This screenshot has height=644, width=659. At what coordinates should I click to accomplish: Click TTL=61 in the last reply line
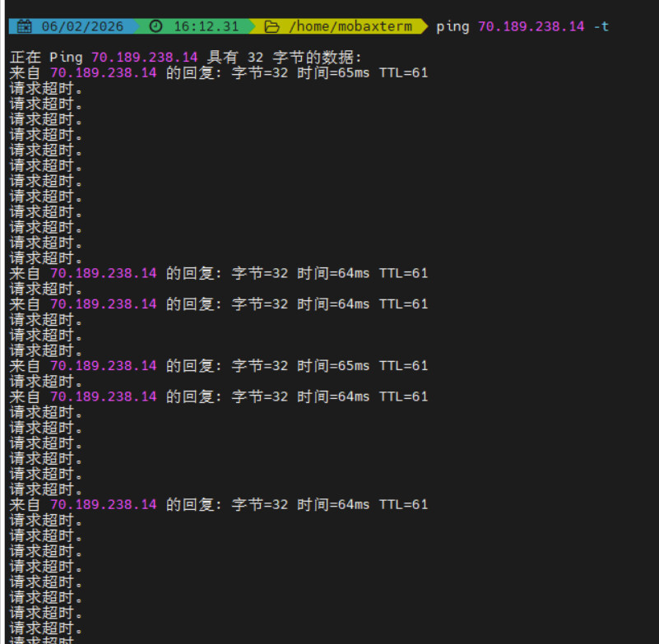point(403,505)
